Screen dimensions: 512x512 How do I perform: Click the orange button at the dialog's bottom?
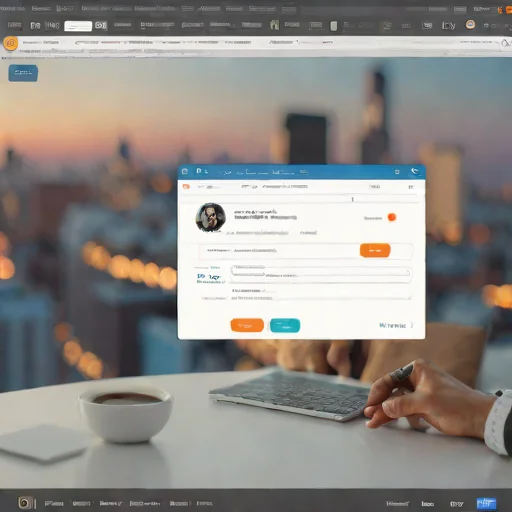[247, 325]
